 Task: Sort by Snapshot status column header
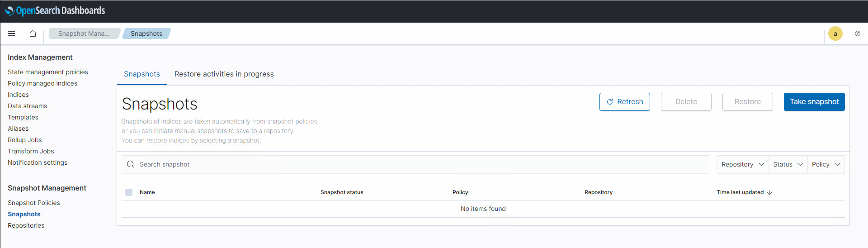[x=342, y=192]
